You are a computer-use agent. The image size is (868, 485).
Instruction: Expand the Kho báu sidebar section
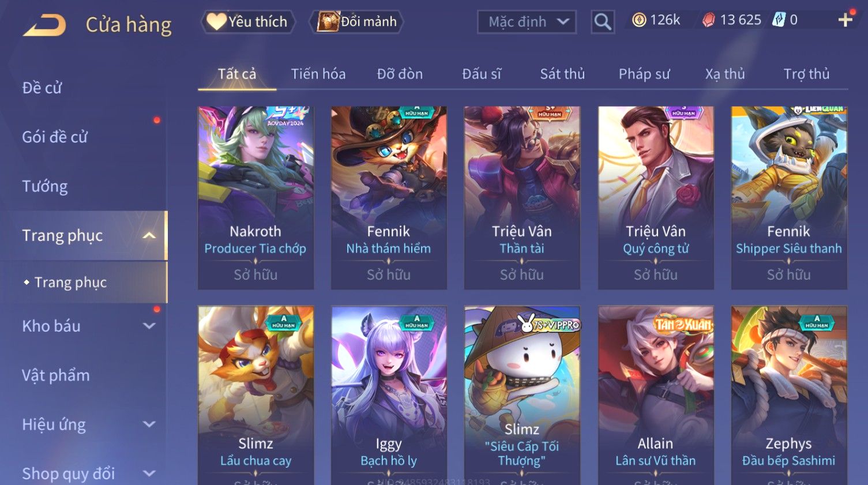(149, 326)
